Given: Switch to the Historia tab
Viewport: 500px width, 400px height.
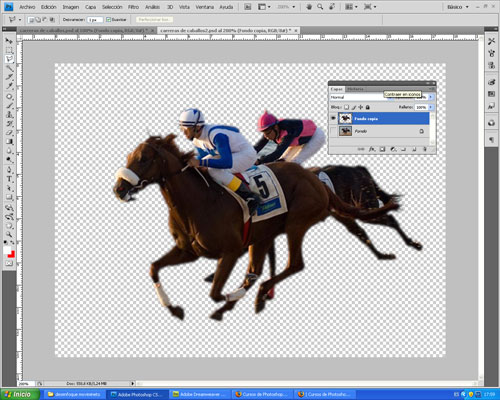Looking at the screenshot, I should click(355, 89).
